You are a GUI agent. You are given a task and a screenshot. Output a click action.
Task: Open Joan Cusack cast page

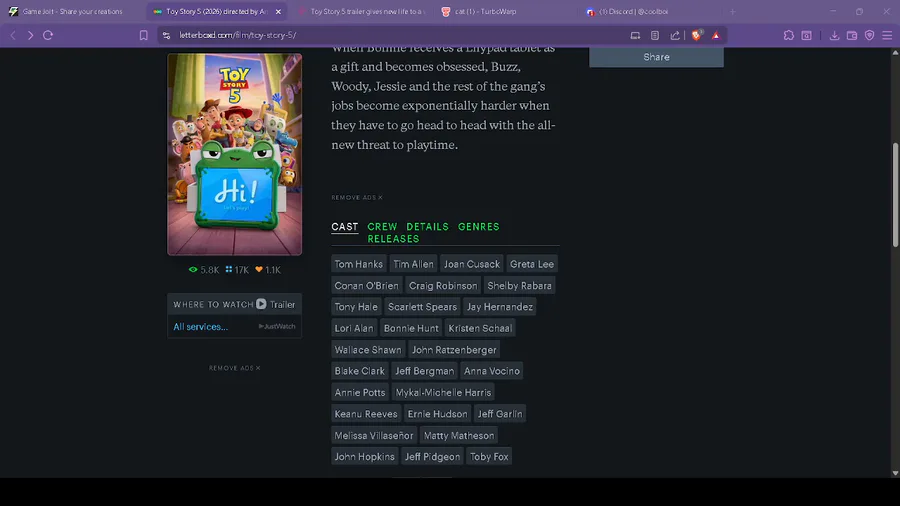tap(472, 264)
